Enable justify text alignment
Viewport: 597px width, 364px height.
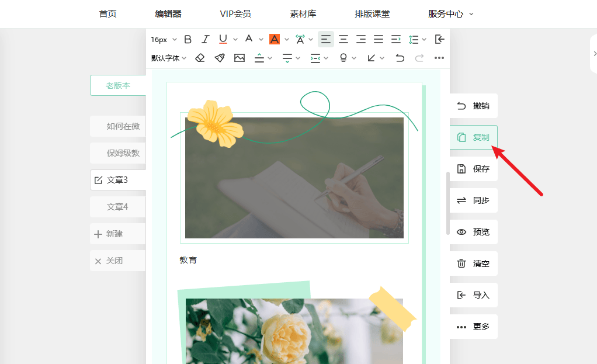[x=378, y=39]
